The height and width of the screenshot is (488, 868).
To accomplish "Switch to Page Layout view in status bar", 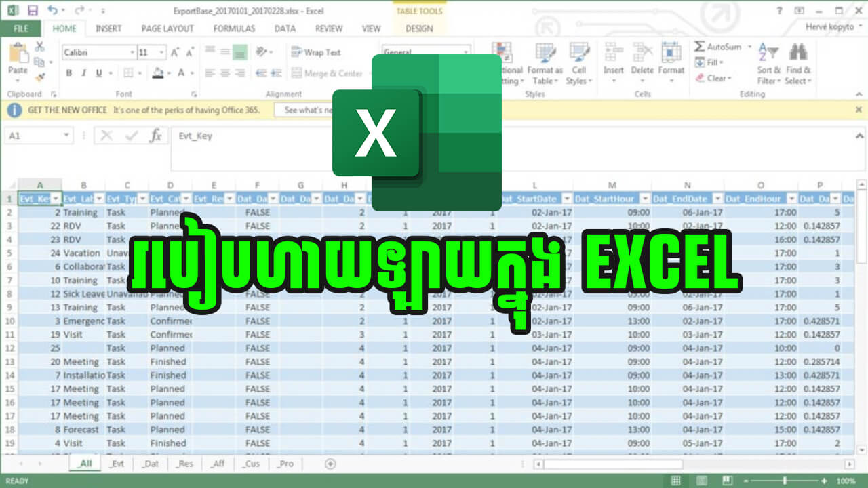I will [x=702, y=481].
